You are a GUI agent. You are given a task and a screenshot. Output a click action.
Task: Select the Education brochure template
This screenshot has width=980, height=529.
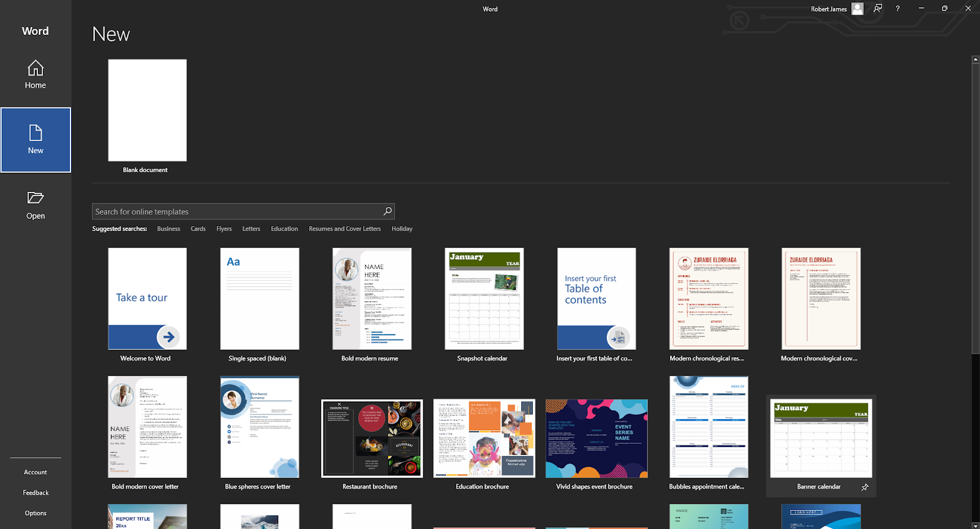[x=484, y=438]
